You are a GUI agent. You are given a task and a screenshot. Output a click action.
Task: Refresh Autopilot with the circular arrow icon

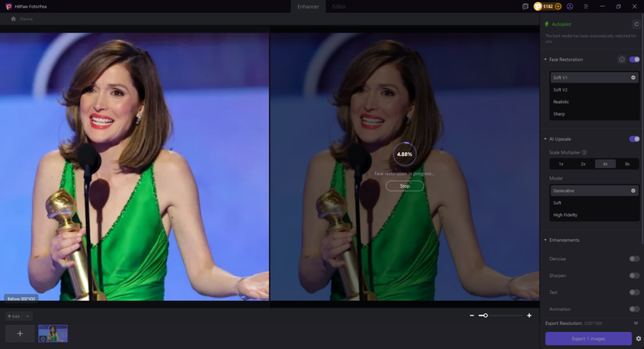coord(636,24)
